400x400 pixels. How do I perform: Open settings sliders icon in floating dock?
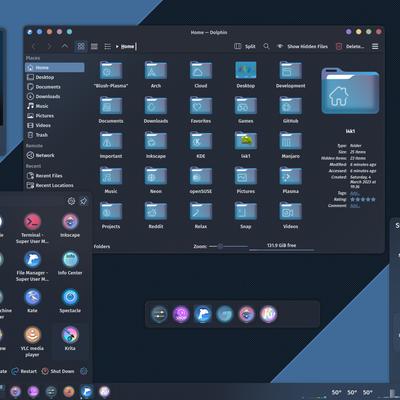point(159,314)
